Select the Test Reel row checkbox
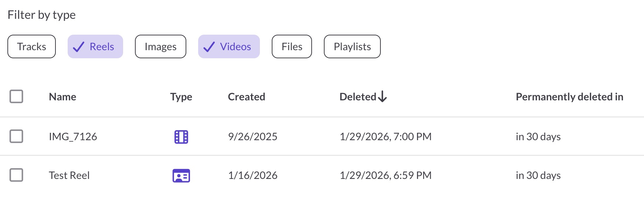This screenshot has width=644, height=197. point(16,175)
